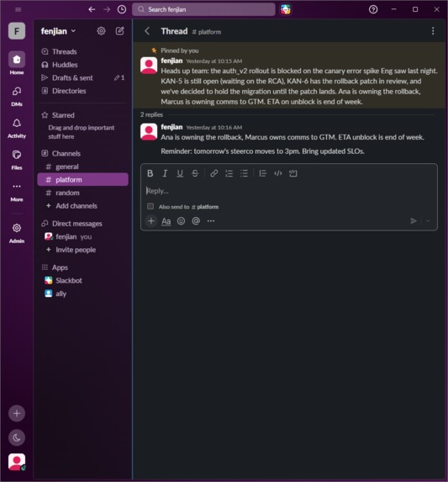Check Also send to #platform
This screenshot has width=448, height=482.
(x=150, y=206)
